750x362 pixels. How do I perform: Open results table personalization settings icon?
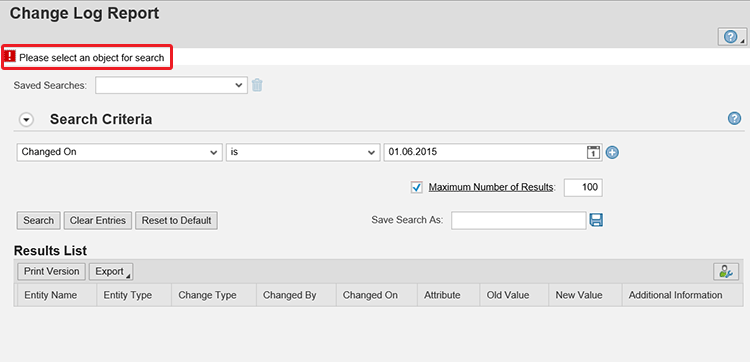[726, 272]
